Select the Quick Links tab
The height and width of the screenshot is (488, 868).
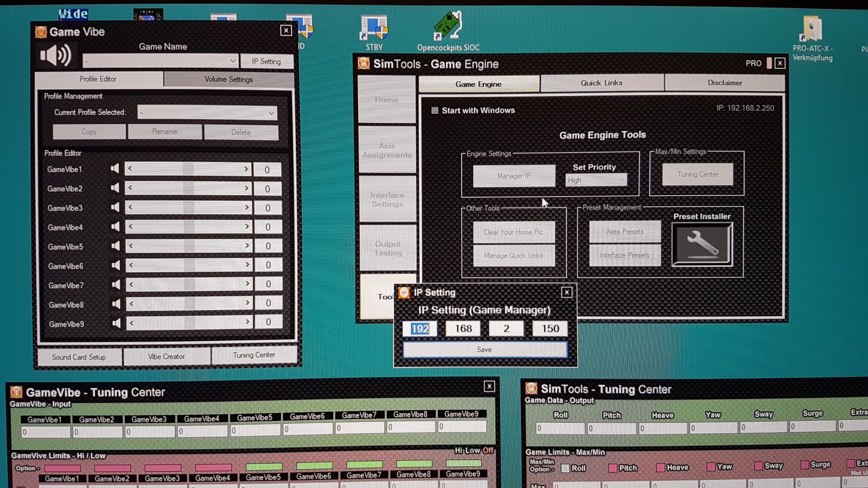tap(602, 83)
